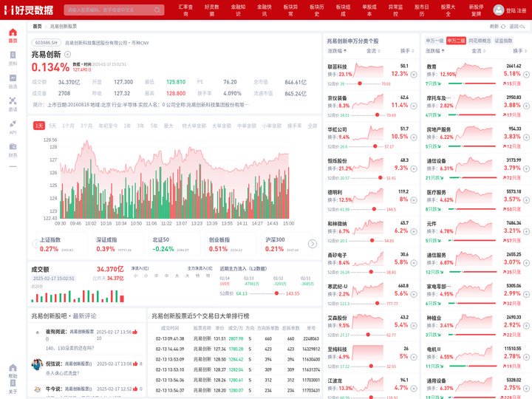Select the 年初至今 chart range
Screen dimensions: 532x399
click(x=108, y=126)
